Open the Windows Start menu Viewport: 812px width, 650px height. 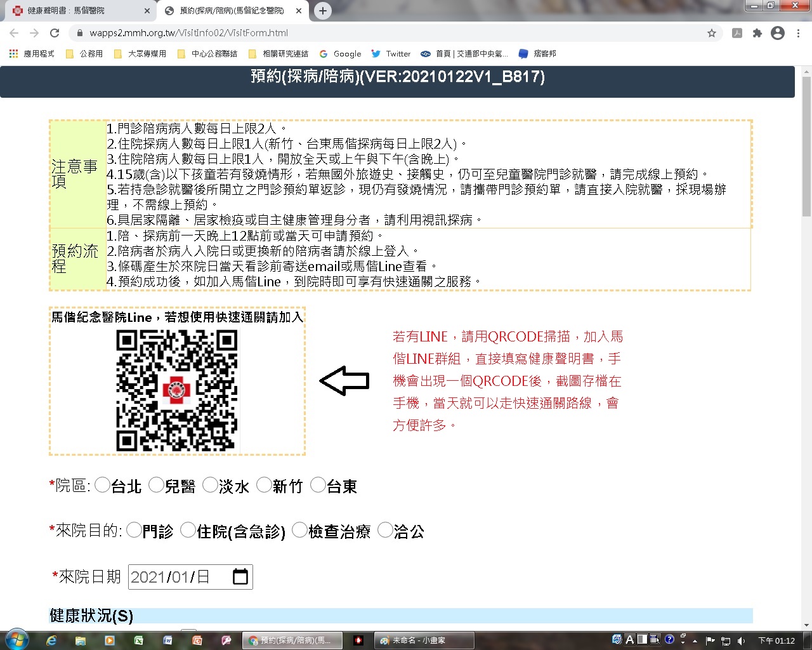click(16, 640)
